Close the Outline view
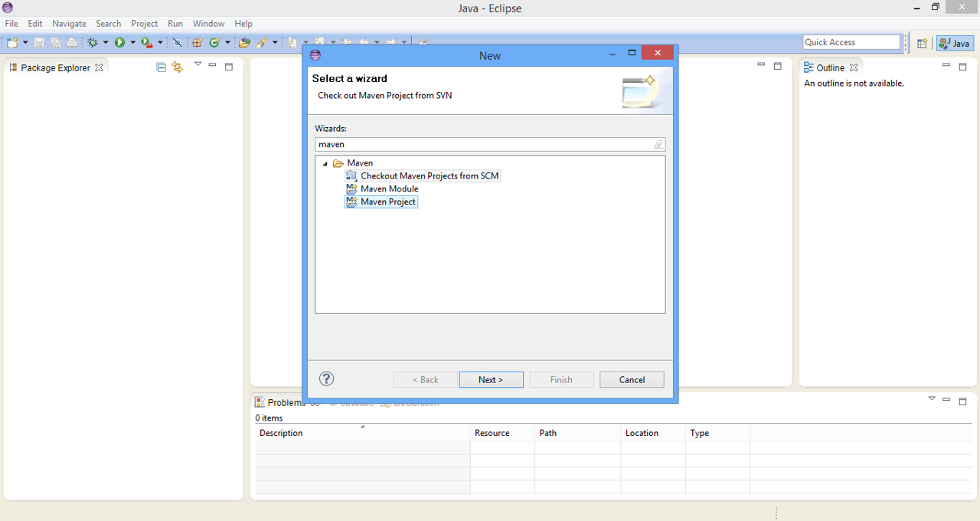The height and width of the screenshot is (521, 980). 854,67
